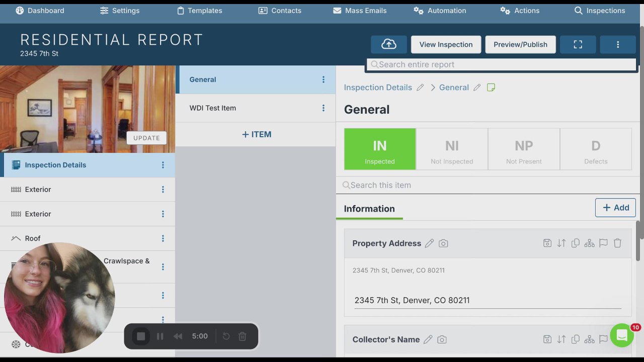Screen dimensions: 644x362
Task: Open Crawlspace section options menu
Action: tap(163, 267)
